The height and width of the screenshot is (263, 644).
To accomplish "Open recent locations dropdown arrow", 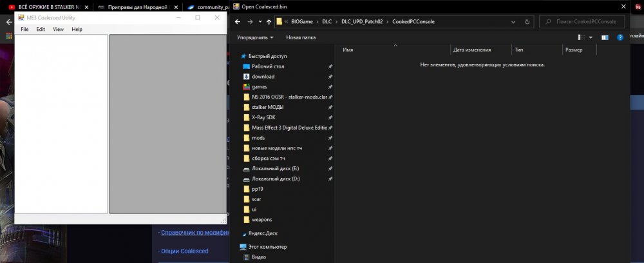I will pyautogui.click(x=259, y=21).
